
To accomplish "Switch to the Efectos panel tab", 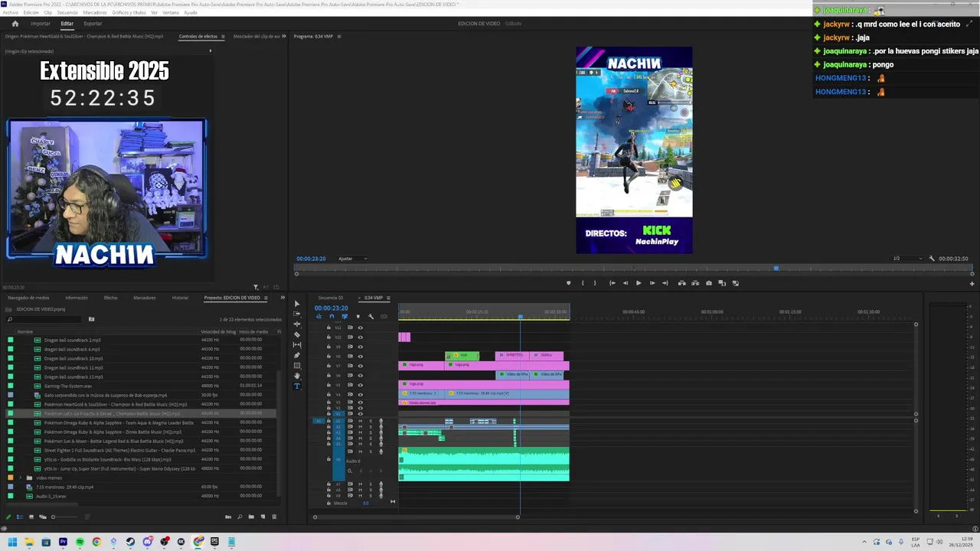I will pos(111,298).
